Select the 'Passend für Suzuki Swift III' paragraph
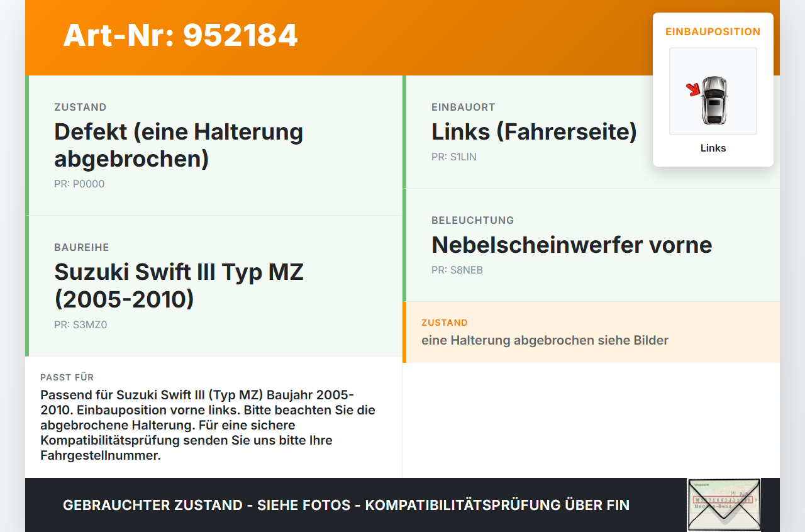Screen dimensions: 805x532 click(208, 425)
